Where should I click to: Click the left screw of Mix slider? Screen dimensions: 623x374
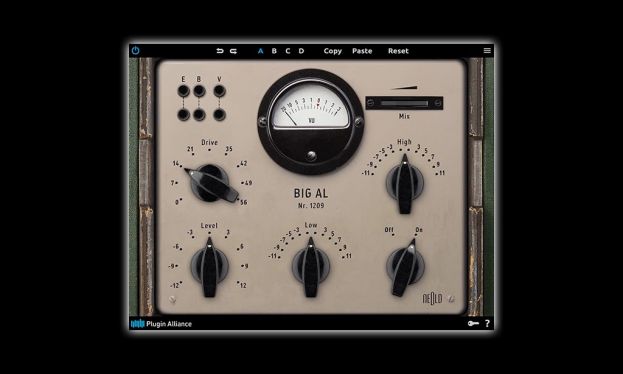click(x=370, y=103)
